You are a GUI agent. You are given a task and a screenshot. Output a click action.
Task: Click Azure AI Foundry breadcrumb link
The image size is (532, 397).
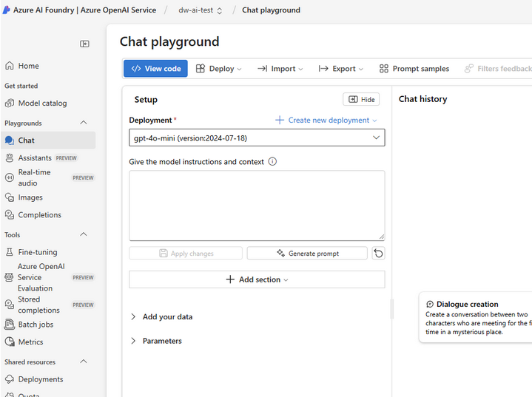[x=85, y=10]
